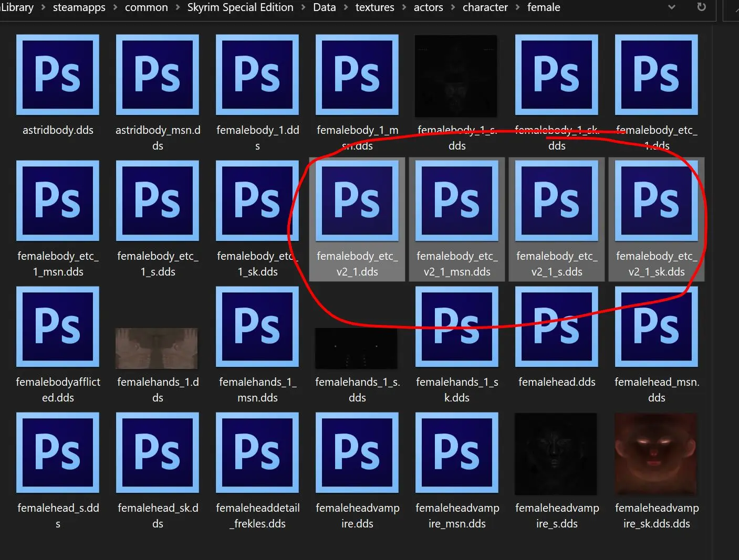Screen dimensions: 739x560
Task: Click the female breadcrumb segment
Action: (x=544, y=7)
